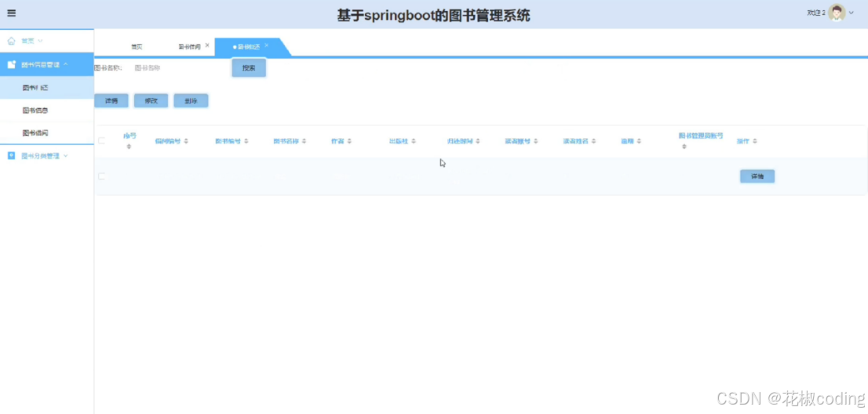The width and height of the screenshot is (868, 414).
Task: Click the user avatar picture
Action: tap(837, 13)
